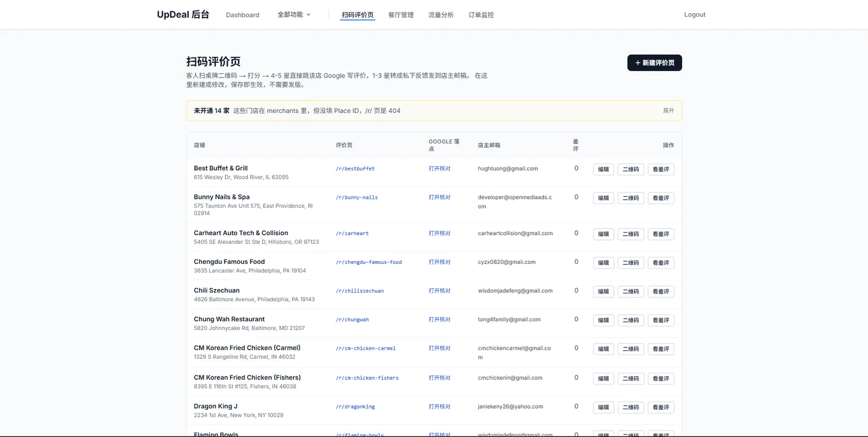Click the 新建评价页 button

tap(654, 63)
